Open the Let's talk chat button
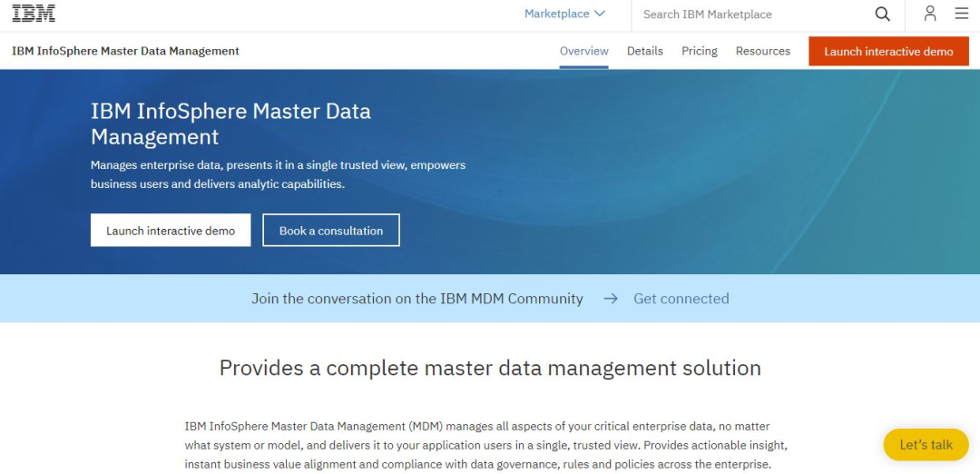The image size is (980, 474). (x=926, y=445)
